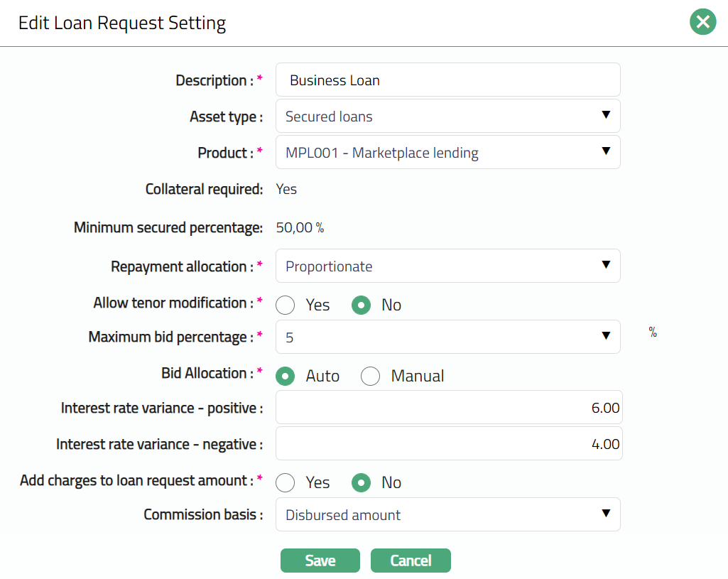Close the Edit Loan Request Setting dialog
Viewport: 728px width, 579px height.
pyautogui.click(x=702, y=22)
